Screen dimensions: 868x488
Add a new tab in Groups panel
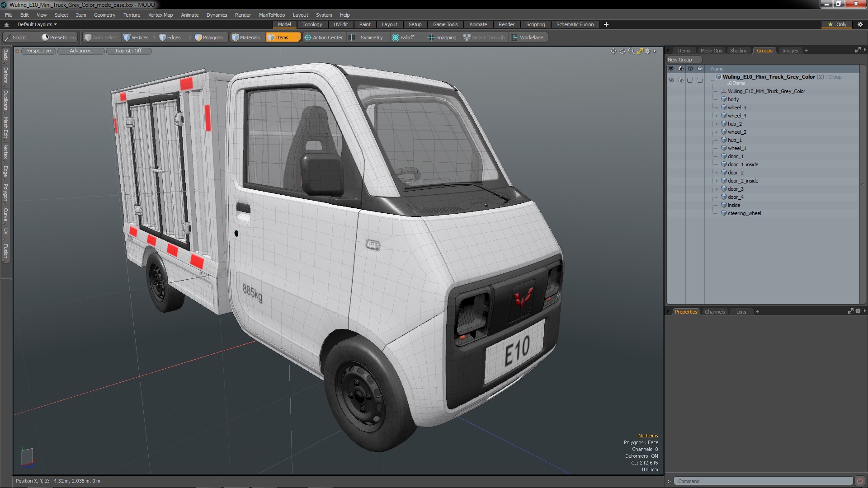[806, 51]
